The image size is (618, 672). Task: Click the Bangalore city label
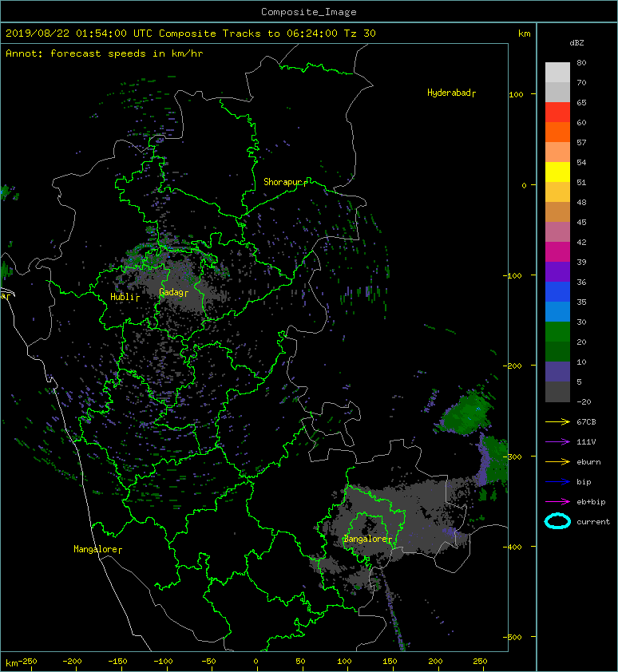pyautogui.click(x=368, y=539)
